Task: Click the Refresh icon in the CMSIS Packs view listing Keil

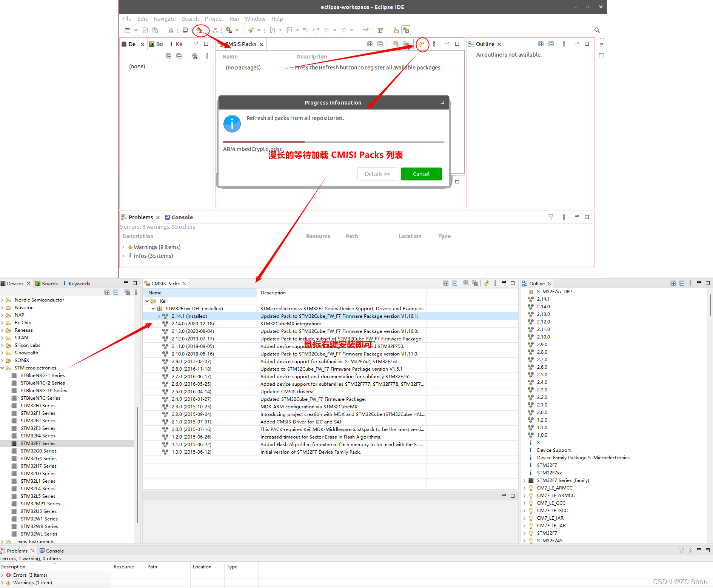Action: tap(487, 283)
